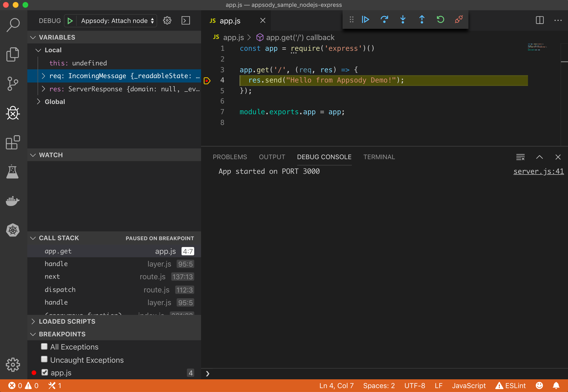
Task: Expand the Global scope
Action: point(38,102)
